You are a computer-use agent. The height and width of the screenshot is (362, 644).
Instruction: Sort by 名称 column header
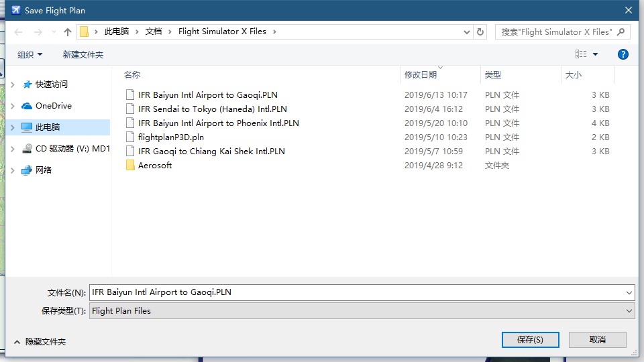pyautogui.click(x=132, y=74)
